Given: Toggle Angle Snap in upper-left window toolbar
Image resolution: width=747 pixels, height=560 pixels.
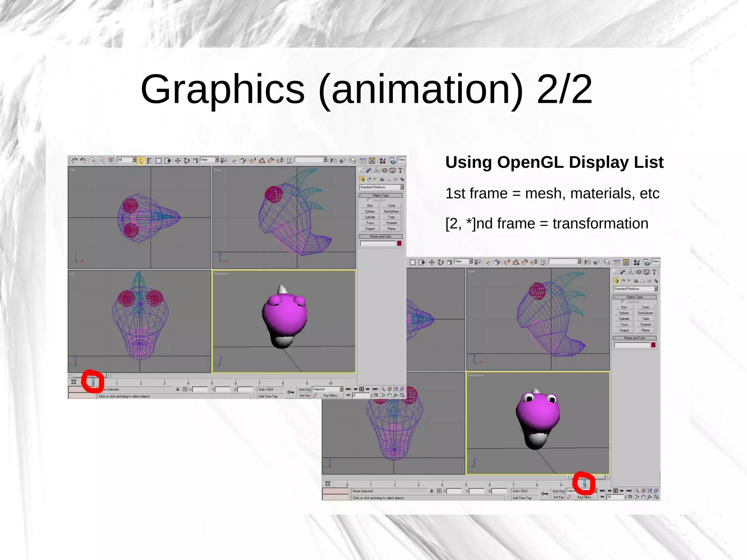Looking at the screenshot, I should pyautogui.click(x=262, y=161).
